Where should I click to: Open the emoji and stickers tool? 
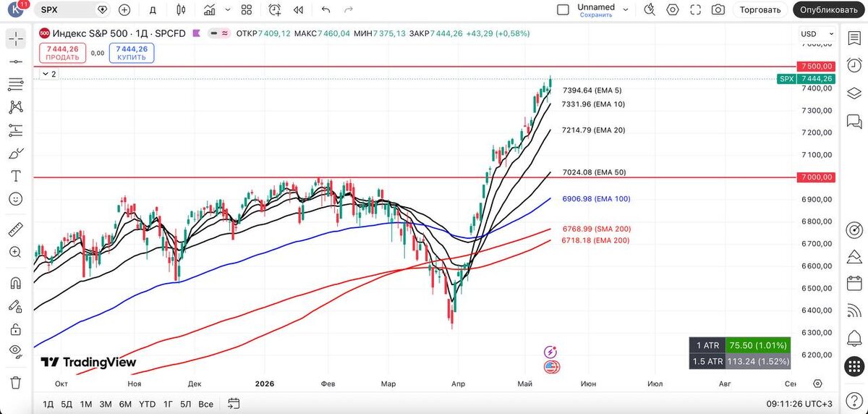click(16, 198)
